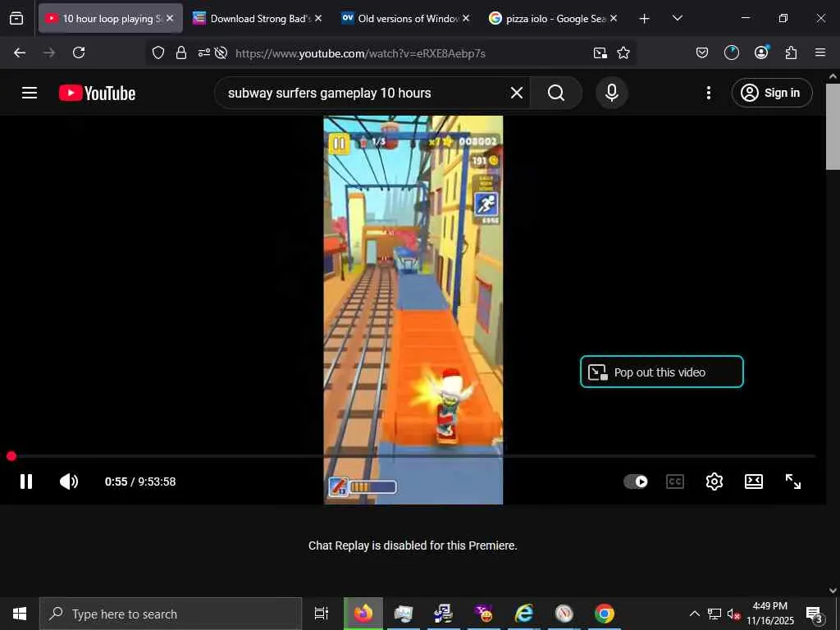Submit search with magnifier button
Screen dimensions: 840x630
tap(556, 93)
